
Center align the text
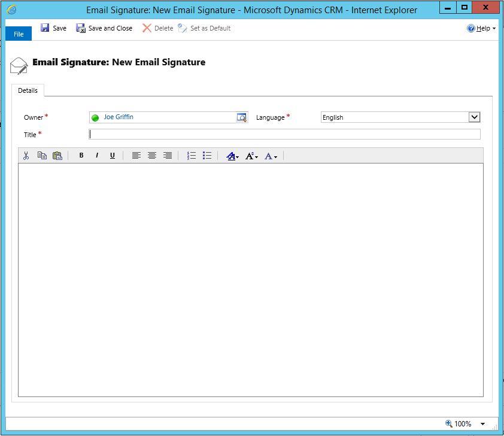(152, 156)
